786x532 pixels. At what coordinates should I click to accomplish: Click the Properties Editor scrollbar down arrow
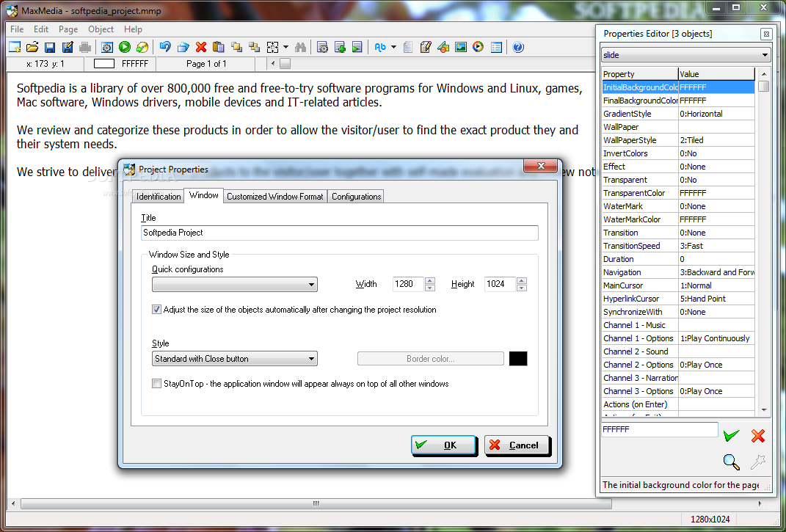764,409
